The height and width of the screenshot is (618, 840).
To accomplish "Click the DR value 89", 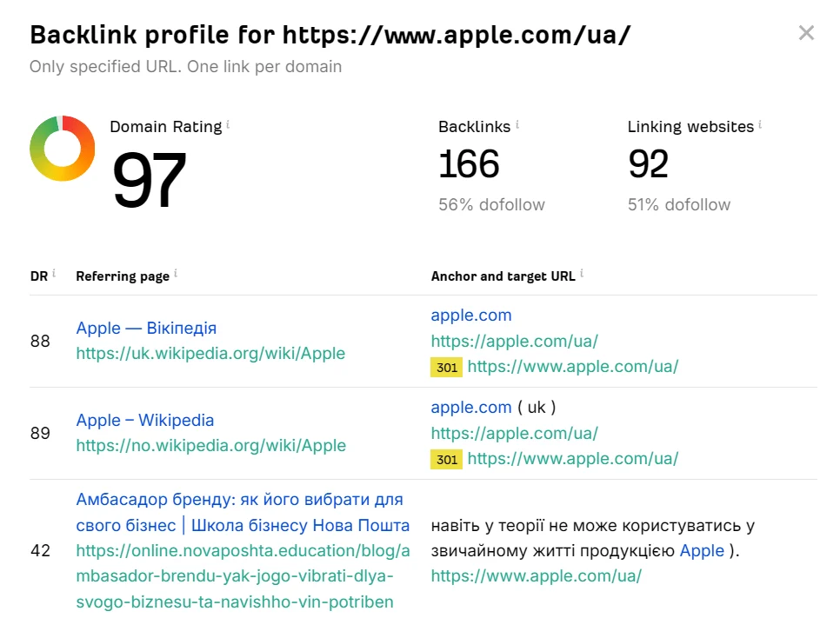I will coord(40,433).
